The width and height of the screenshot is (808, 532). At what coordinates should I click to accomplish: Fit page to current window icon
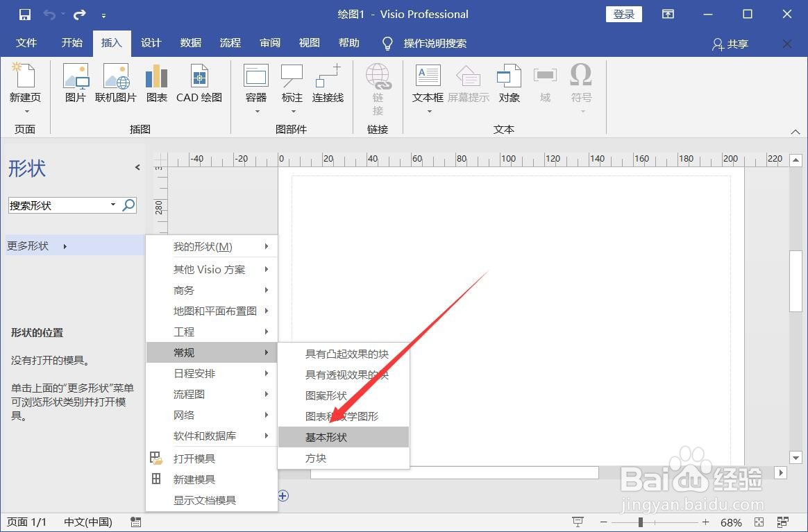[x=759, y=522]
